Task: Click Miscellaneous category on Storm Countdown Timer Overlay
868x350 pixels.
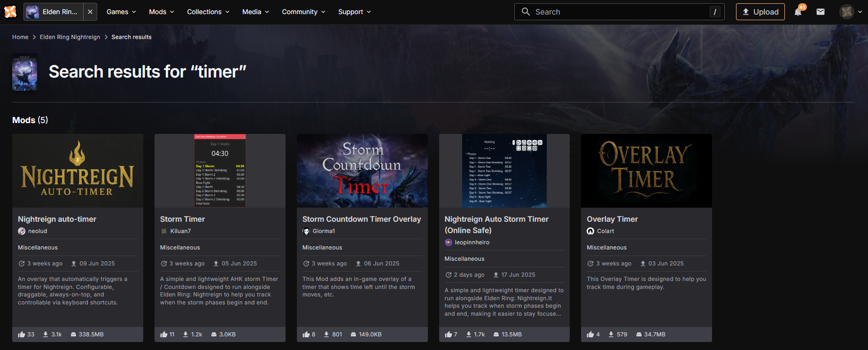Action: click(322, 248)
